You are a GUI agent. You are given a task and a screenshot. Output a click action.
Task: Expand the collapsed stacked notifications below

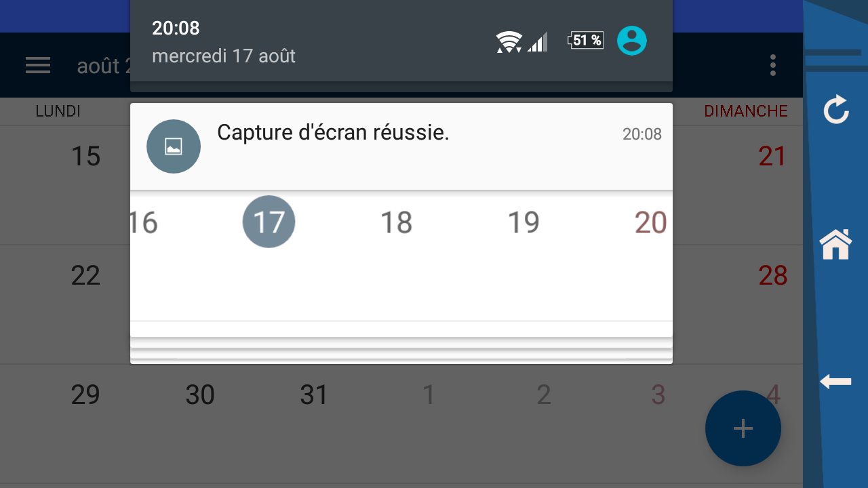tap(401, 350)
